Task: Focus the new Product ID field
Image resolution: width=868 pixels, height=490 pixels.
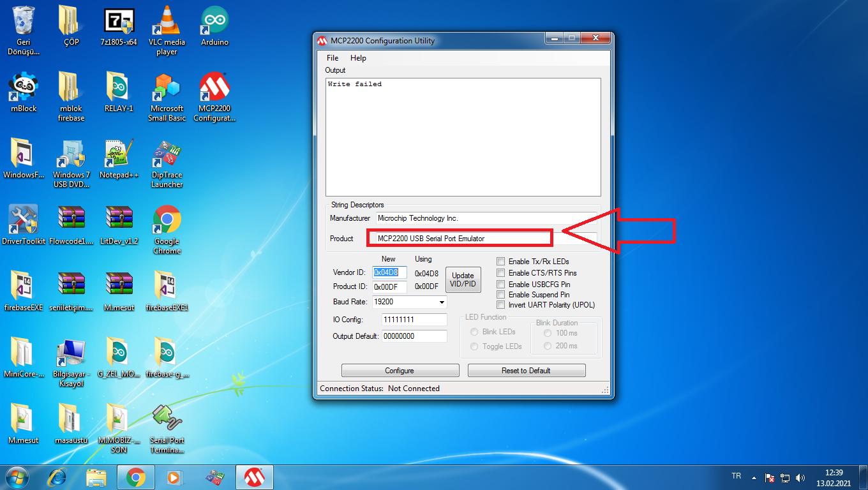Action: click(x=389, y=286)
